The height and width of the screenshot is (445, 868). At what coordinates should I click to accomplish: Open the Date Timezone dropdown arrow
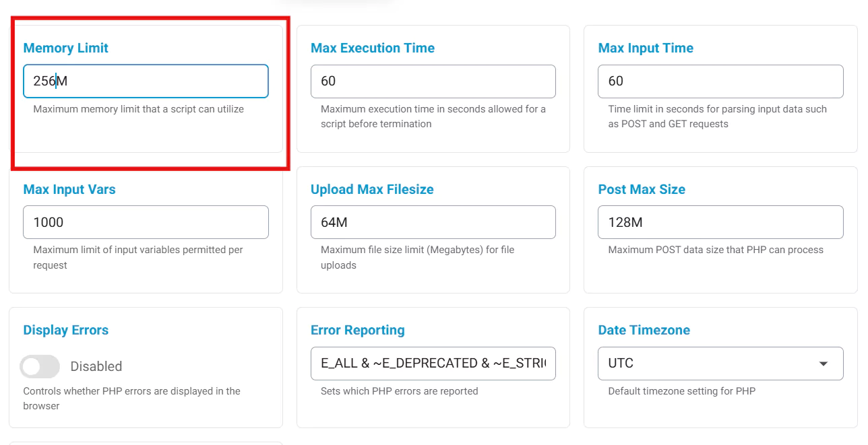(823, 364)
